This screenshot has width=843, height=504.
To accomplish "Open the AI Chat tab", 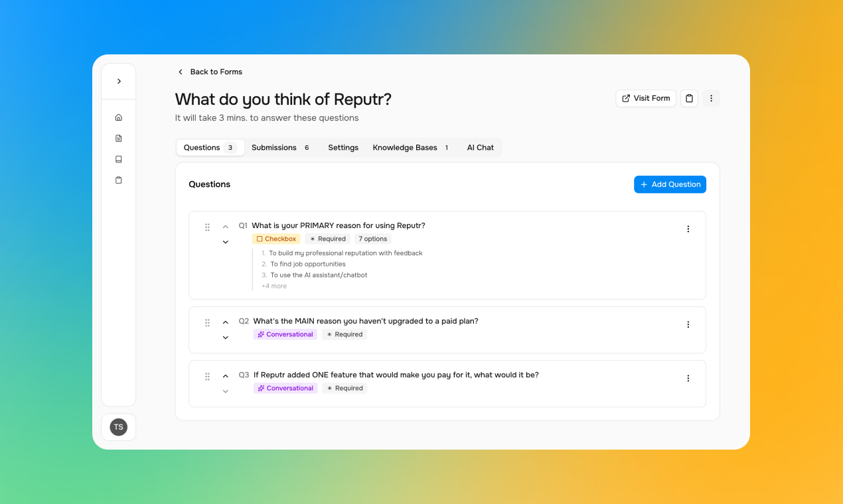I will tap(481, 148).
